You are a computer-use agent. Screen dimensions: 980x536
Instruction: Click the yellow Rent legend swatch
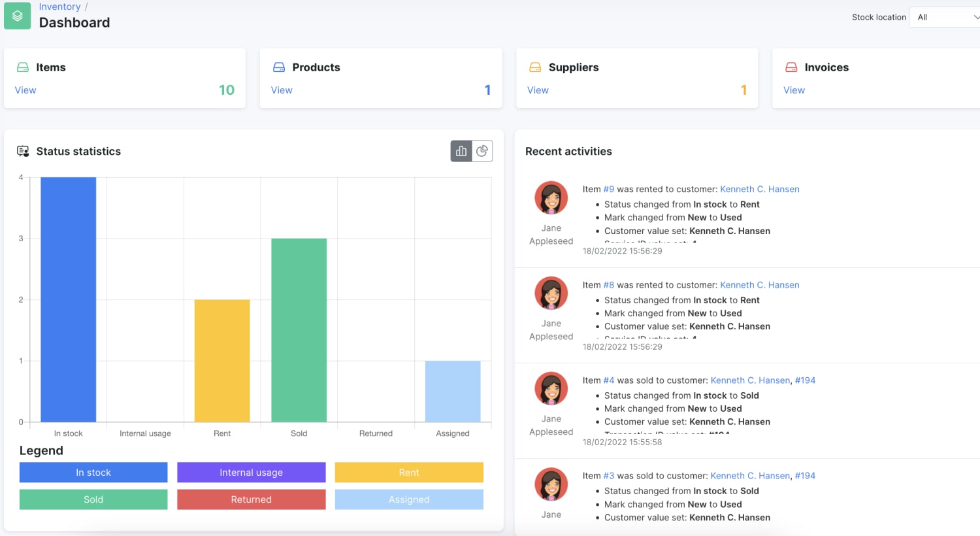(x=409, y=472)
